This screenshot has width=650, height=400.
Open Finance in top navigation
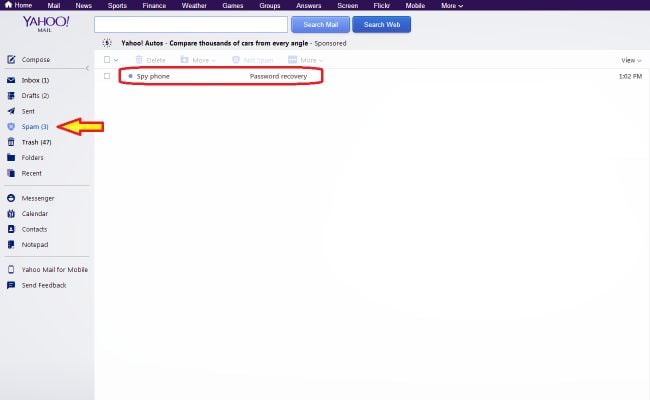154,5
